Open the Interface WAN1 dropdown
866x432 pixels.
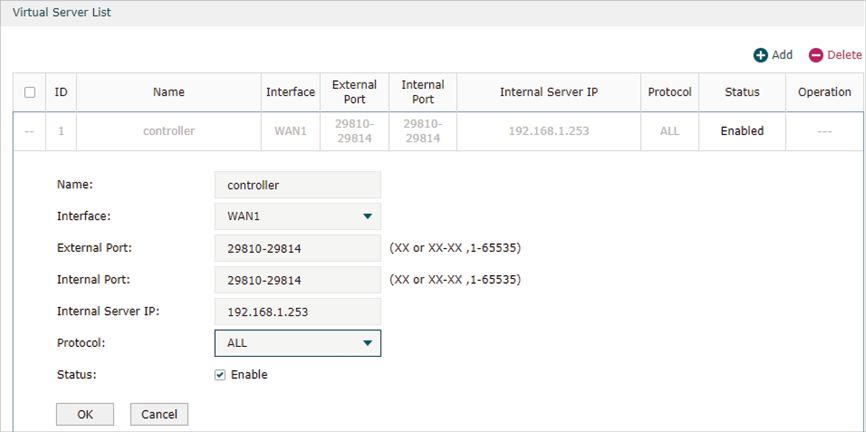click(298, 217)
